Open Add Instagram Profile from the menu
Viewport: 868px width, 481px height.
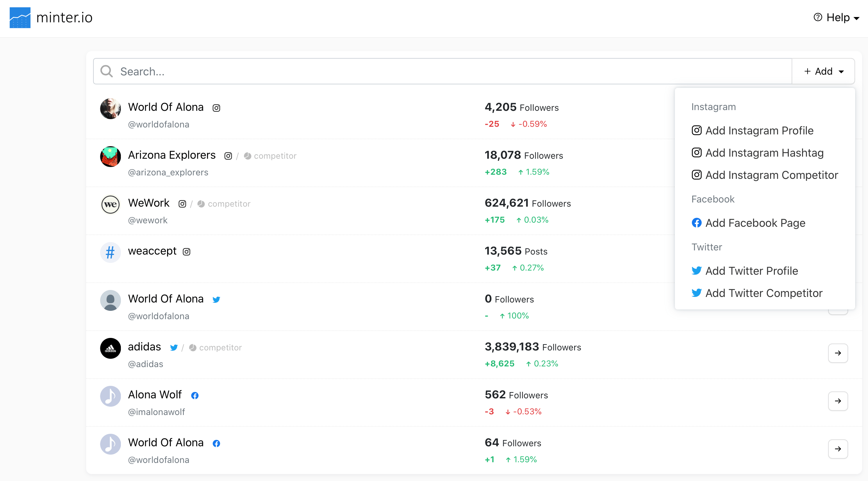point(759,130)
